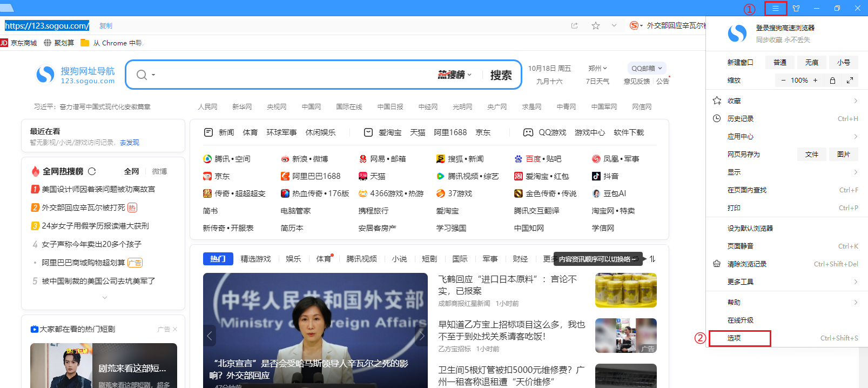Open the 京东商城 JD bookmark

click(x=19, y=43)
